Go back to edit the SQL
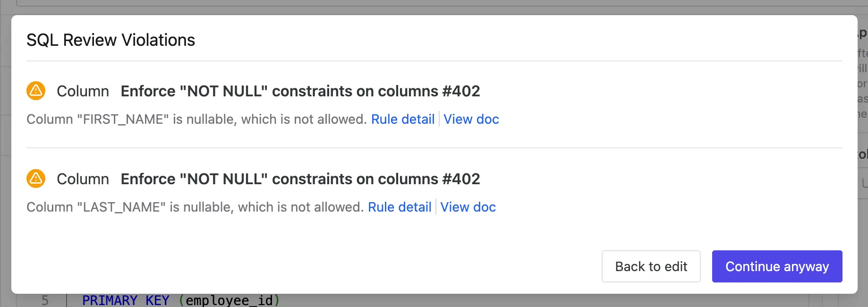Viewport: 868px width, 307px height. point(651,266)
